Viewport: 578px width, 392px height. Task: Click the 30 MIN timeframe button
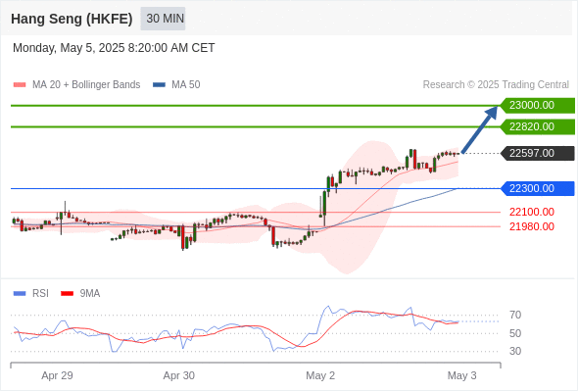coord(163,19)
